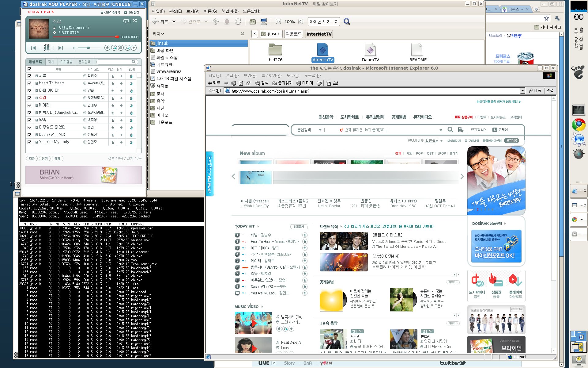Open the 뮤직비디오 navigation link
588x368 pixels.
pyautogui.click(x=422, y=117)
